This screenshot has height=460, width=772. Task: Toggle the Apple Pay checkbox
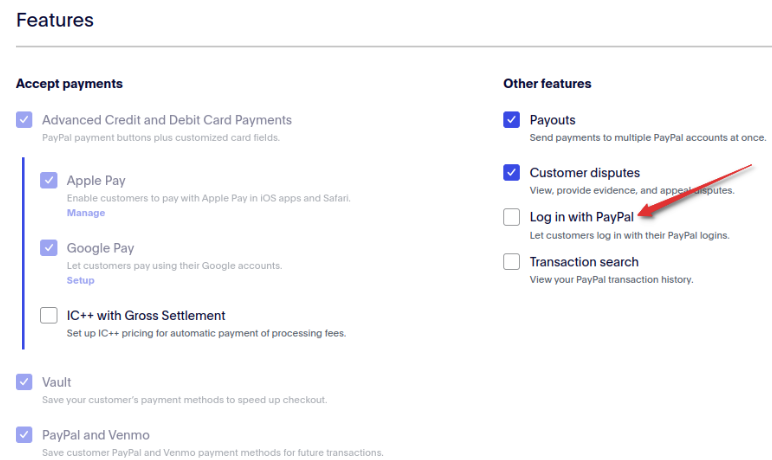(49, 180)
